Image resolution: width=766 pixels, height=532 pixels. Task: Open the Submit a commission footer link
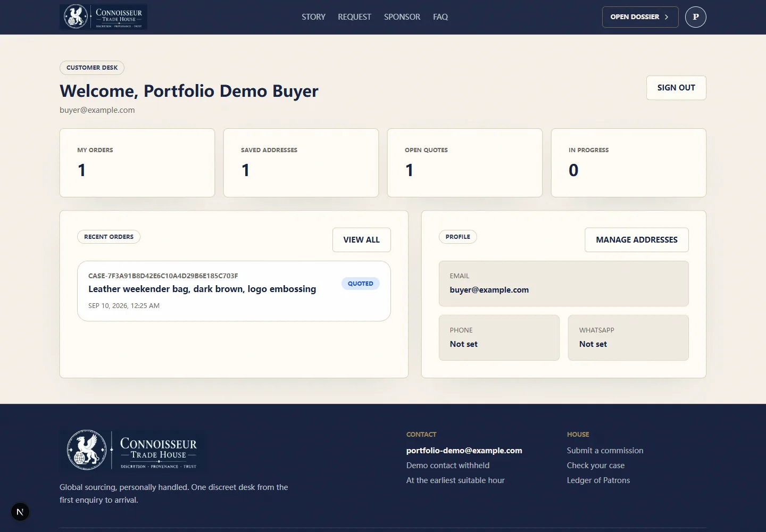[605, 451]
